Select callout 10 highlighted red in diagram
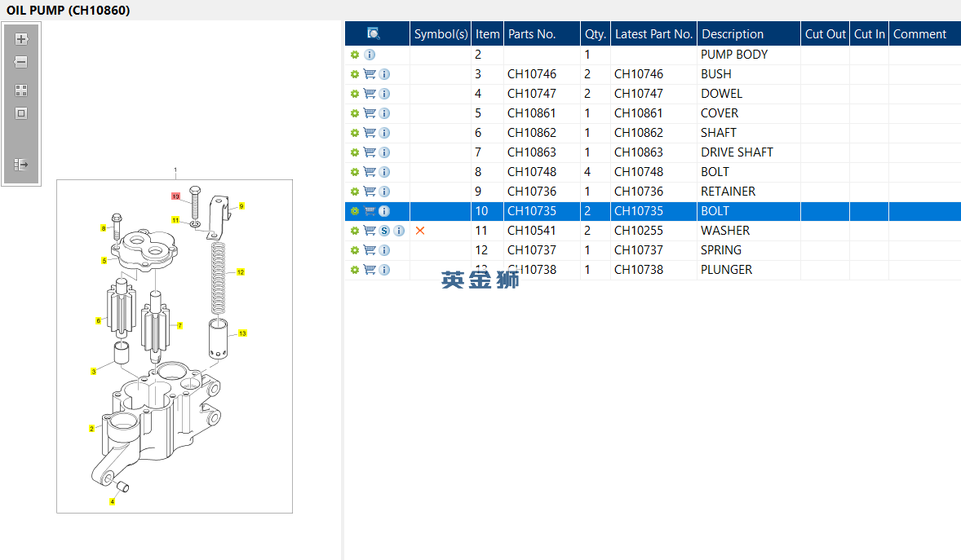 (x=176, y=196)
